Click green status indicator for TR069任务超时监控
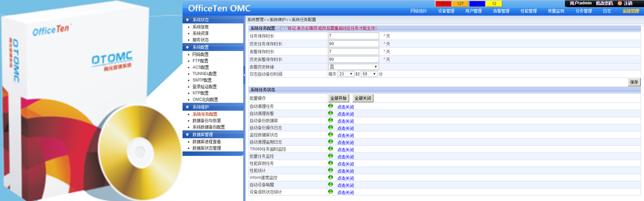Viewport: 644px width, 201px height. point(331,149)
